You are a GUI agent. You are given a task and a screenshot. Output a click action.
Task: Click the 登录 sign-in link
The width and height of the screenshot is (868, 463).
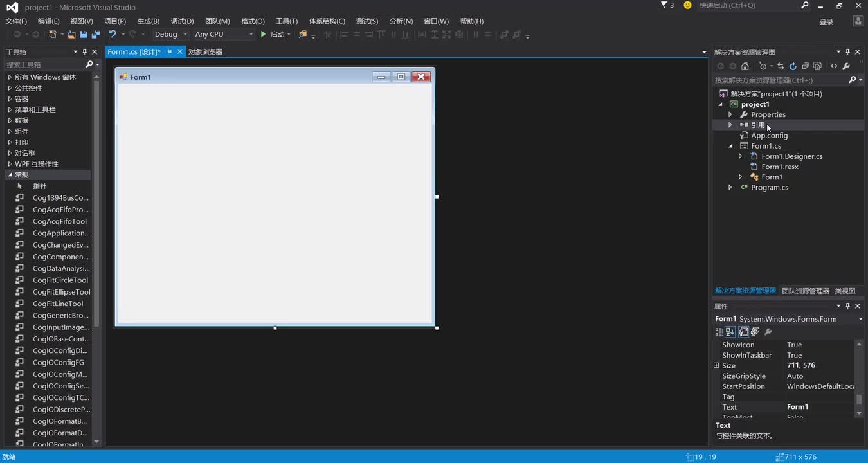[x=826, y=22]
